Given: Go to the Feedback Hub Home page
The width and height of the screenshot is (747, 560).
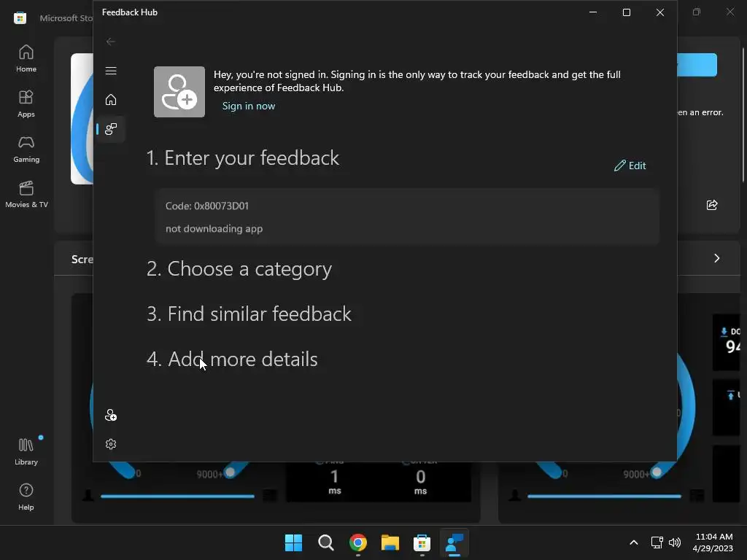Looking at the screenshot, I should click(x=111, y=99).
